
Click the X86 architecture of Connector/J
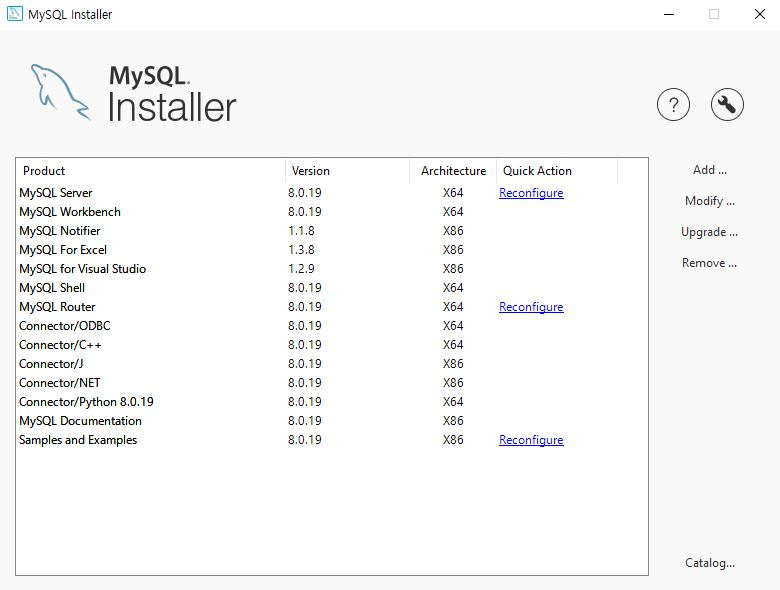click(453, 364)
